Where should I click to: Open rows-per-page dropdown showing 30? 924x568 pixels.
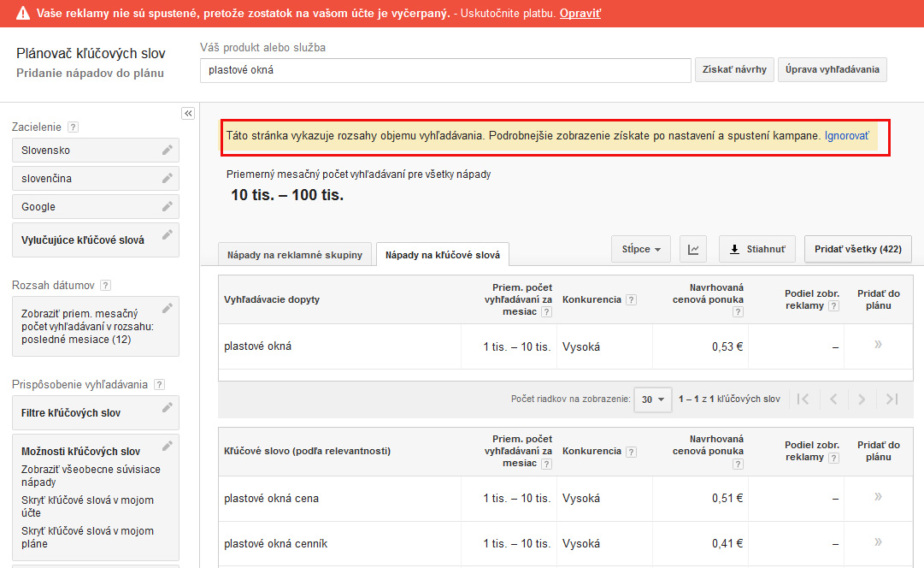653,399
